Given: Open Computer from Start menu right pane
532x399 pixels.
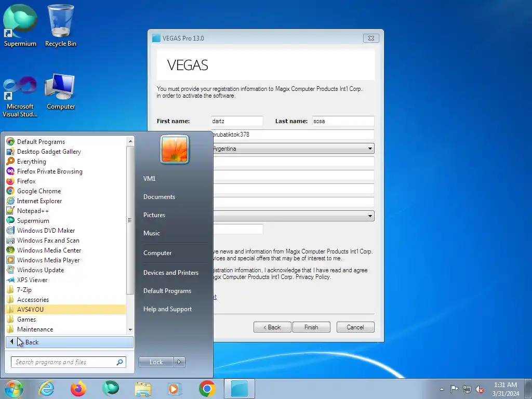Looking at the screenshot, I should coord(157,253).
